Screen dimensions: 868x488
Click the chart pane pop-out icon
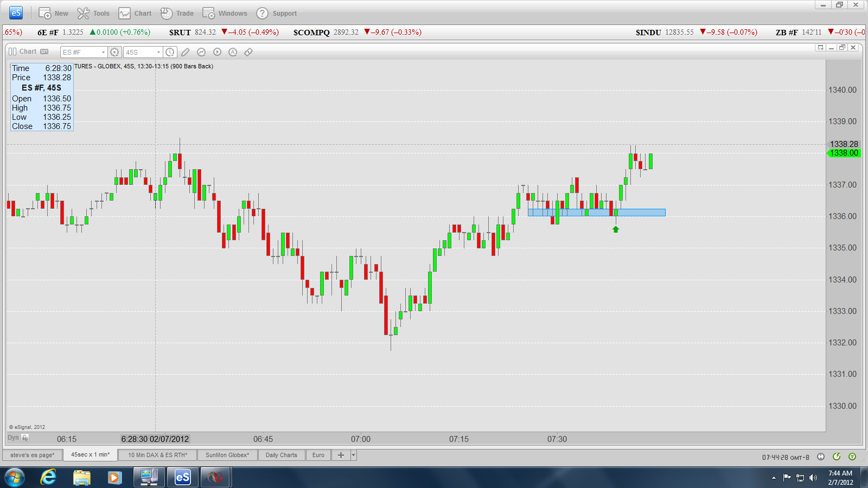point(820,48)
